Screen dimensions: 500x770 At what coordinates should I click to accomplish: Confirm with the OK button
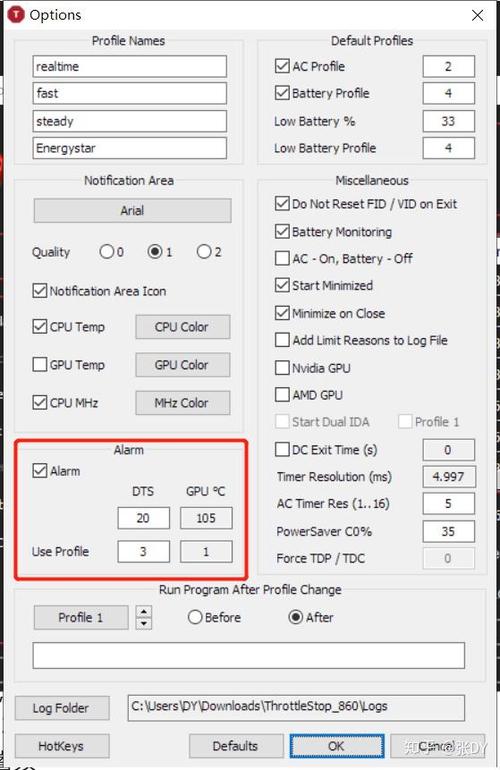point(336,746)
